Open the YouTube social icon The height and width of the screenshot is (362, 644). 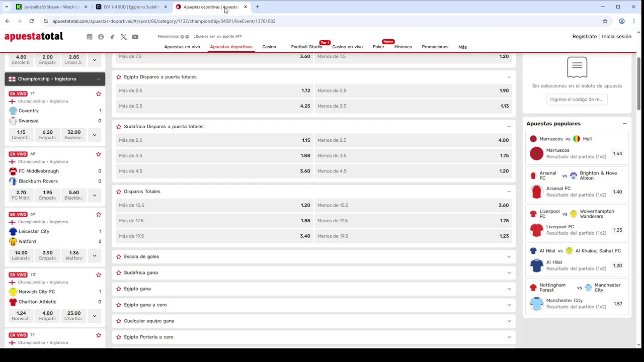135,37
